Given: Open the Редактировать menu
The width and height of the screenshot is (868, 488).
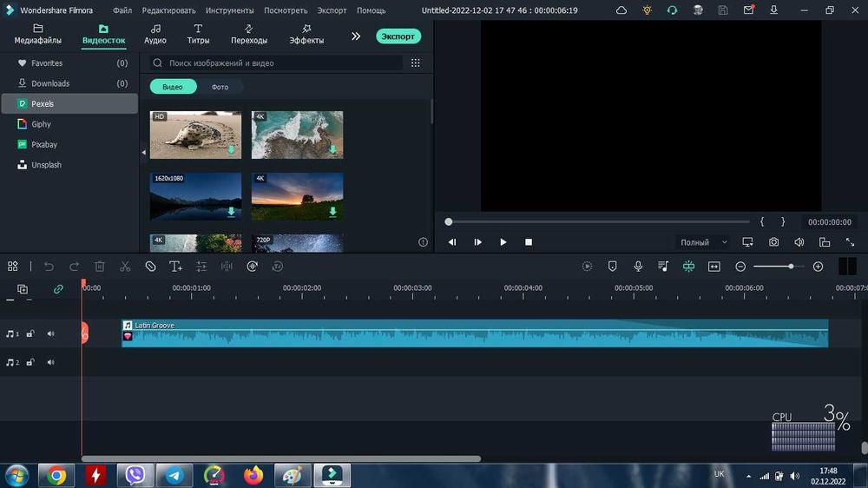Looking at the screenshot, I should click(x=169, y=10).
